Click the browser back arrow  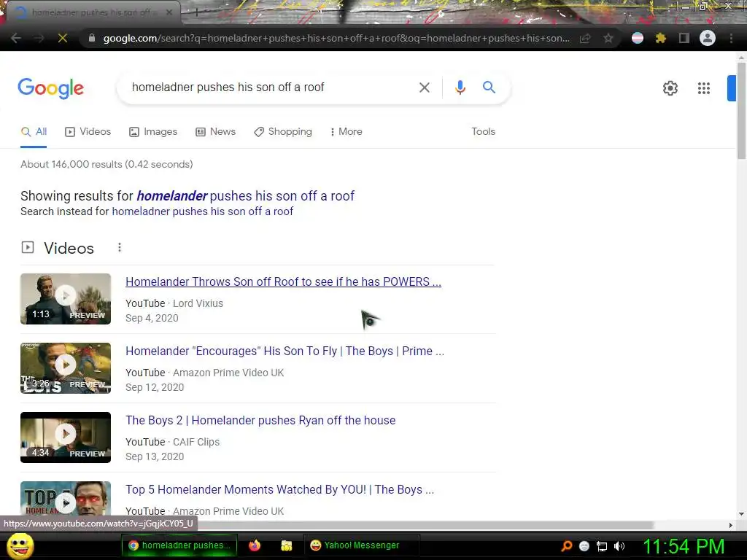[x=16, y=38]
